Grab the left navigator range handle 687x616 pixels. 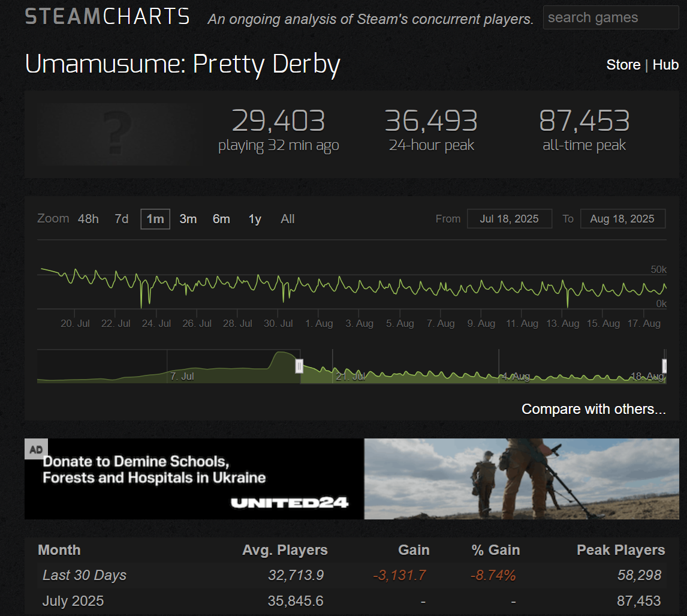[299, 366]
